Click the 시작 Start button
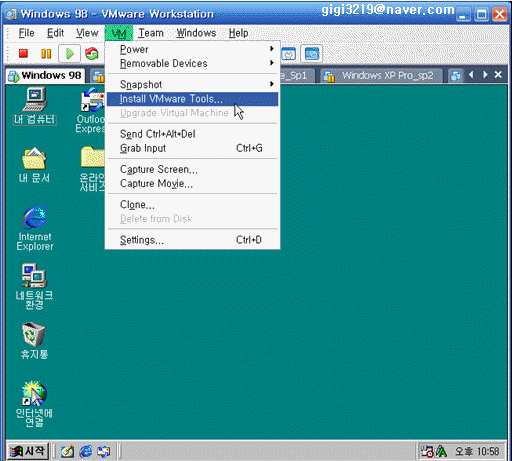 pos(28,451)
